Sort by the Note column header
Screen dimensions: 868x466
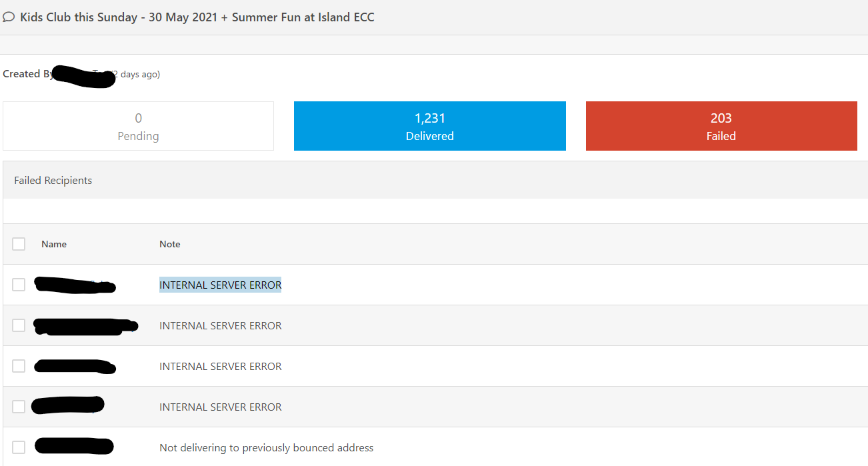coord(170,244)
